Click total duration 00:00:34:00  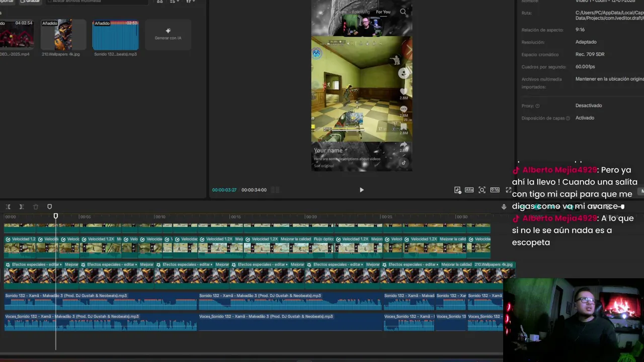click(x=254, y=190)
